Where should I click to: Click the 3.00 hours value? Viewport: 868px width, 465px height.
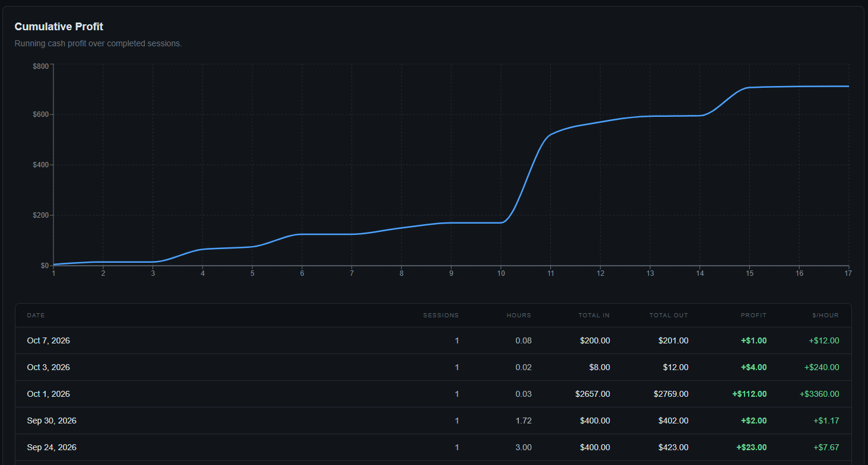524,447
